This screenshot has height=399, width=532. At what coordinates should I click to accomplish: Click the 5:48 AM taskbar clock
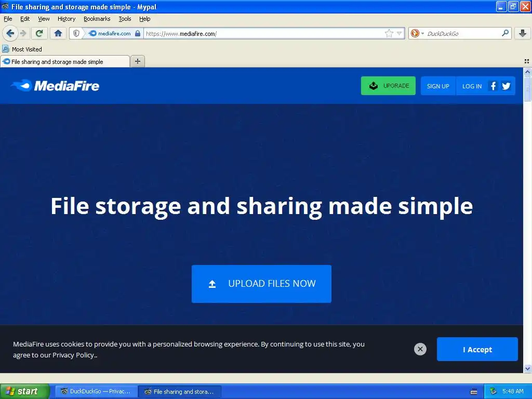513,391
